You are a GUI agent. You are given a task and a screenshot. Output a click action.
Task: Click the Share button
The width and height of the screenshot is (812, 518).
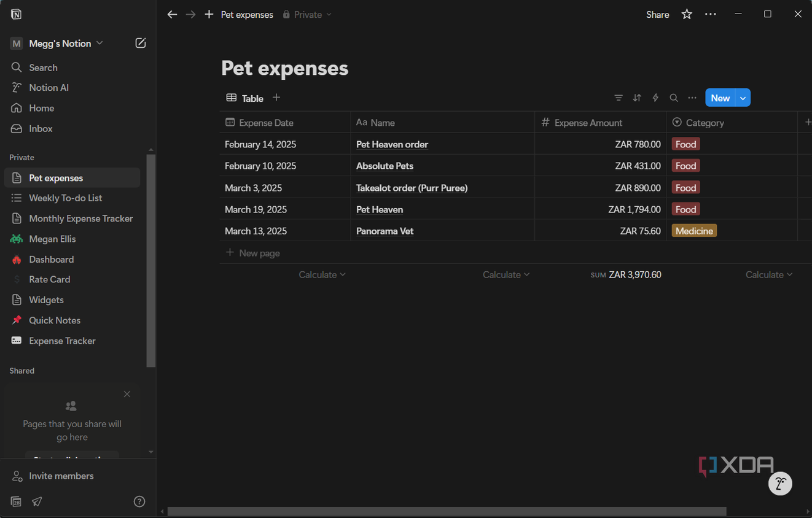pyautogui.click(x=658, y=14)
